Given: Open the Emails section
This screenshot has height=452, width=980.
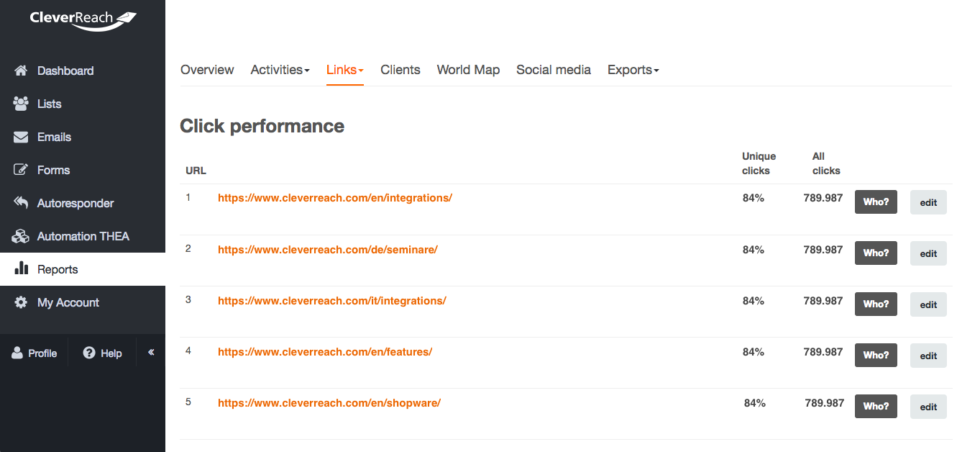Looking at the screenshot, I should pos(83,137).
